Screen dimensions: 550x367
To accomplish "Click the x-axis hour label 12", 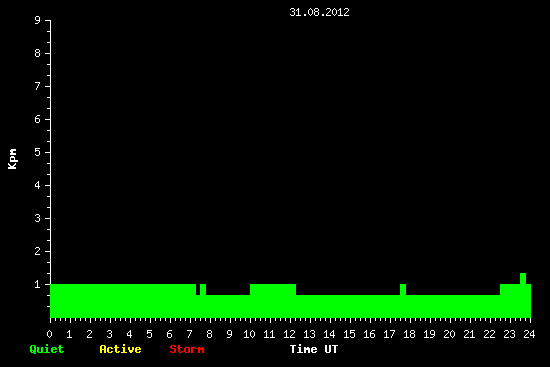I will (x=289, y=334).
